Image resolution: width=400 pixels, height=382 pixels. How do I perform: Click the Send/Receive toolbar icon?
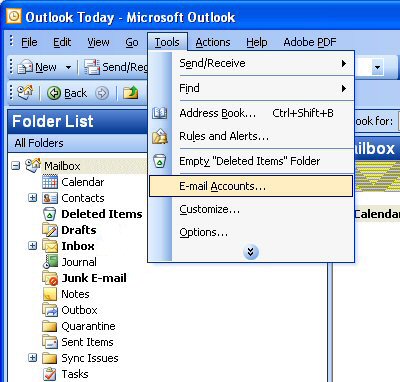92,67
